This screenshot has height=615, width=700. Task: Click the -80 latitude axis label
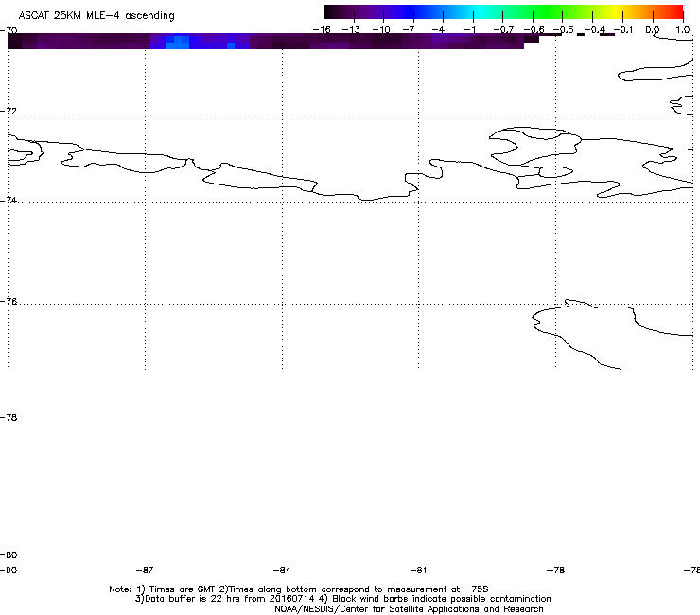point(9,554)
